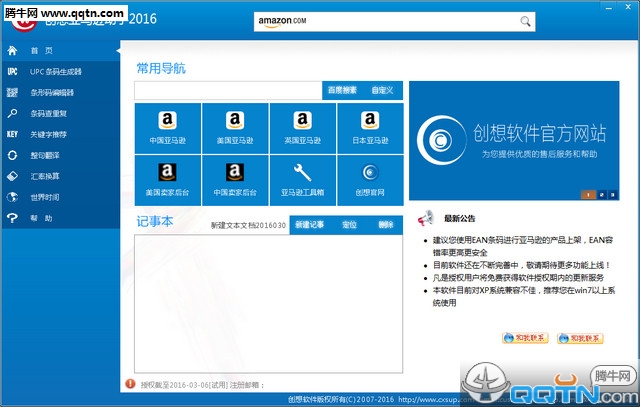This screenshot has height=407, width=640.
Task: Click the 授权截至2016-03-06 status text
Action: coord(202,385)
